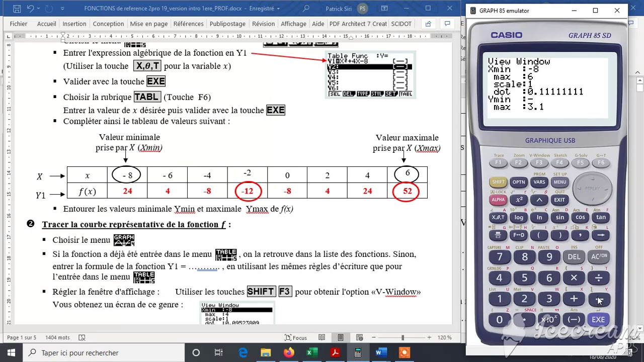This screenshot has width=644, height=362.
Task: Click the F↔D conversion key
Action: coord(519,235)
